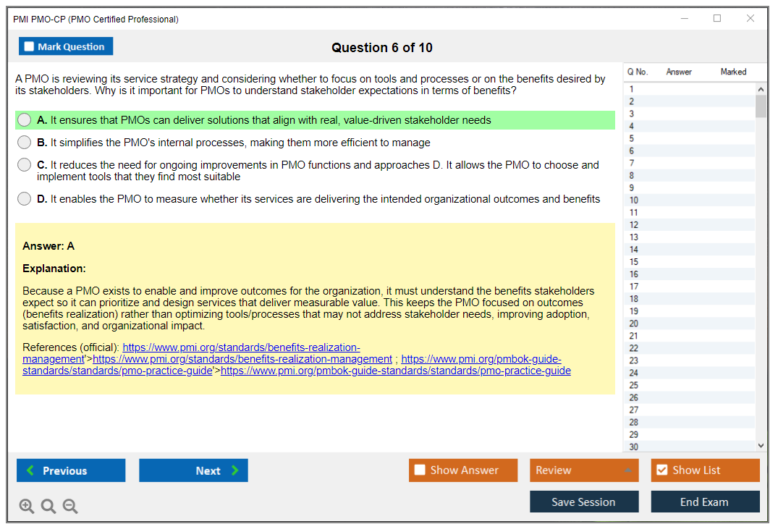Advance with the Next button

193,470
